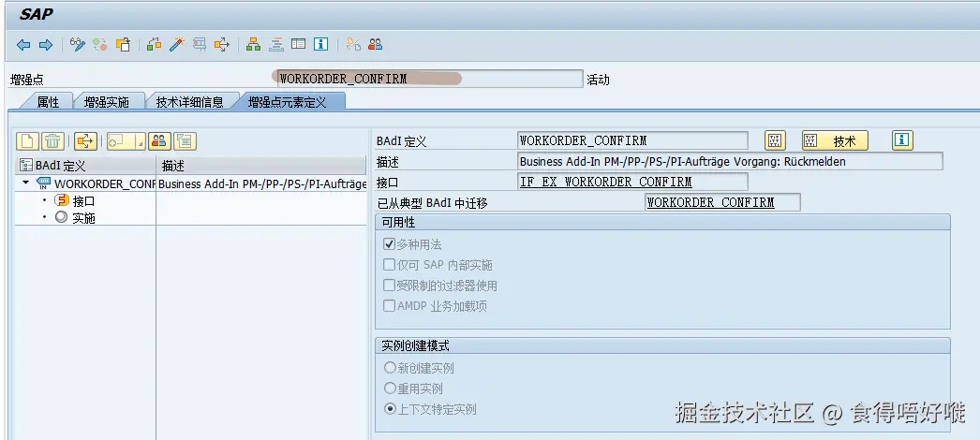Click the document list icon in tree toolbar
Screen dimensions: 980x440
point(185,141)
